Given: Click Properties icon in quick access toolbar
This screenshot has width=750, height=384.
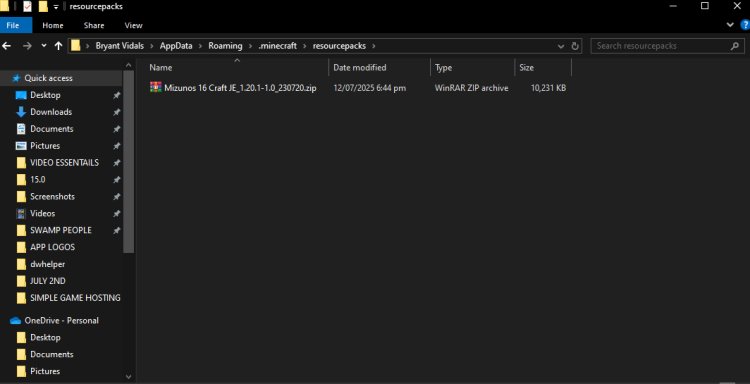Looking at the screenshot, I should pos(27,6).
